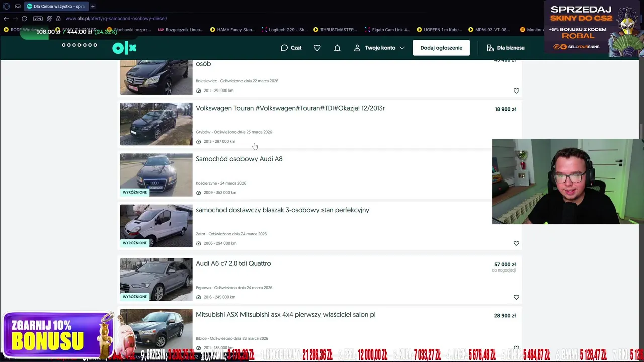Screen dimensions: 644x362
Task: Click the Audi A8 photo thumbnail
Action: 156,174
